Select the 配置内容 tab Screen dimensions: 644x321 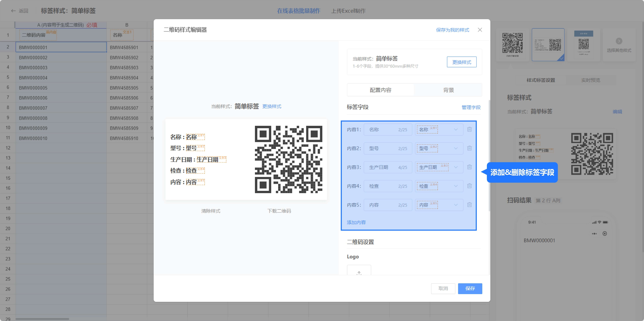[x=380, y=90]
